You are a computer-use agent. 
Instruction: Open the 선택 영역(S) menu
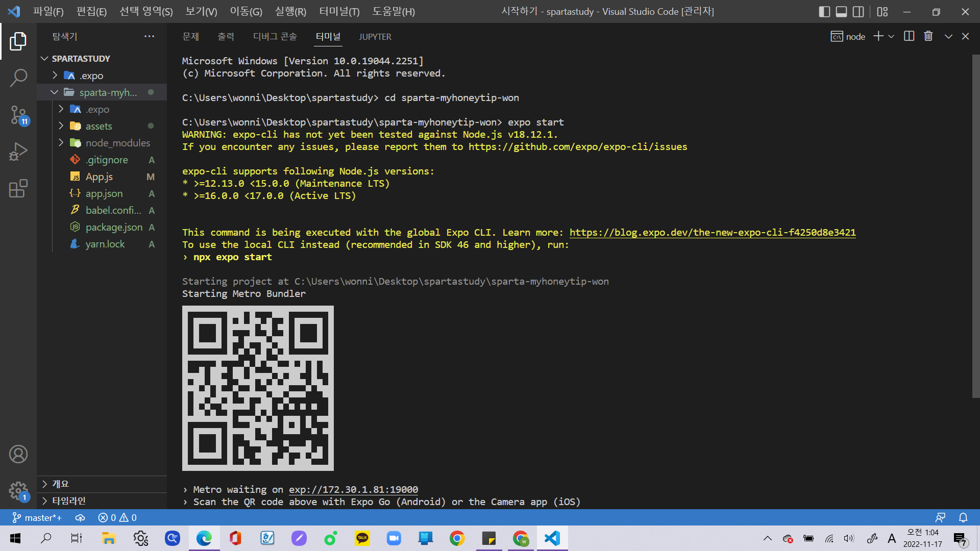pyautogui.click(x=146, y=11)
